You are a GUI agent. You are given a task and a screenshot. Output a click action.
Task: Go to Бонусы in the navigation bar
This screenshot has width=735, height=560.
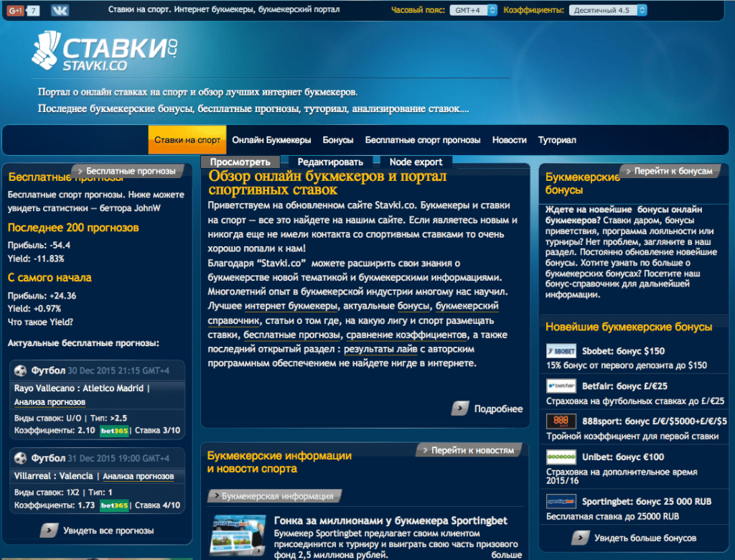pyautogui.click(x=337, y=140)
